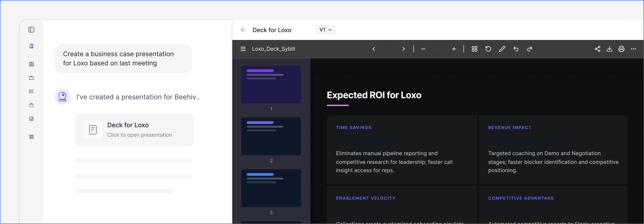Click the COMPETITIVE ADVANTAGE card label
Image resolution: width=644 pixels, height=224 pixels.
click(x=521, y=198)
